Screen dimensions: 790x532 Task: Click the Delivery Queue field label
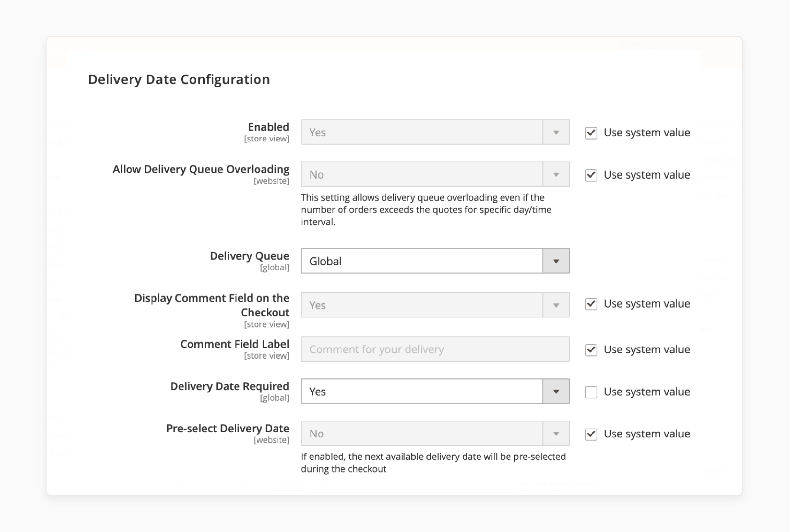coord(250,256)
